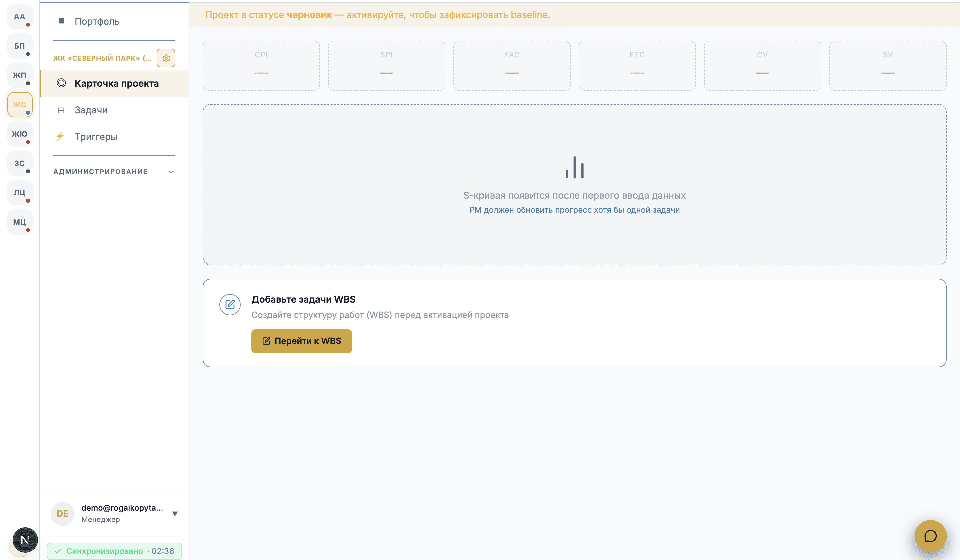Expand the Администрирование section
Screen dimensions: 960x560
click(114, 172)
